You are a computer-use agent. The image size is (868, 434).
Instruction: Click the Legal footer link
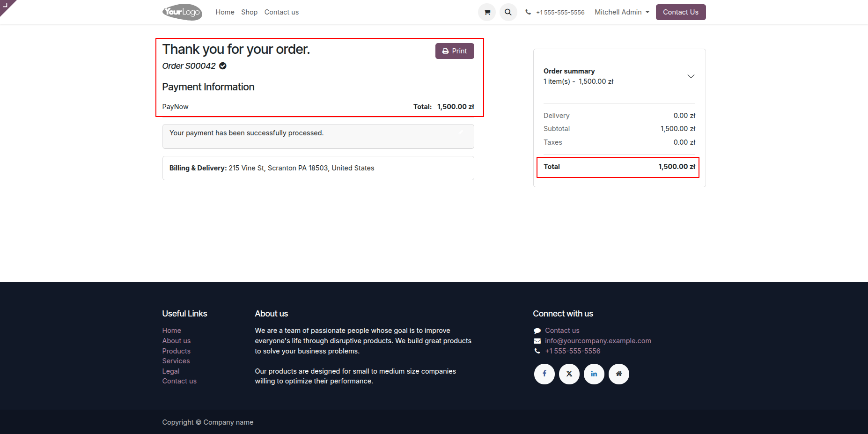pos(171,371)
